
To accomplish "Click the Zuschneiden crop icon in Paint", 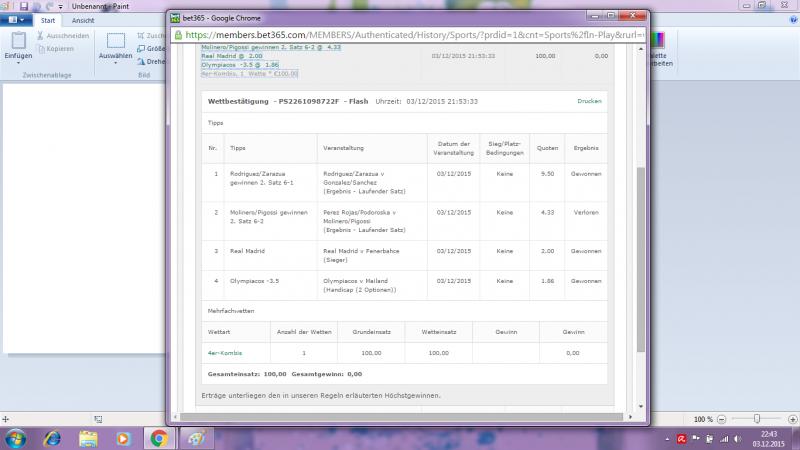I will pos(141,36).
